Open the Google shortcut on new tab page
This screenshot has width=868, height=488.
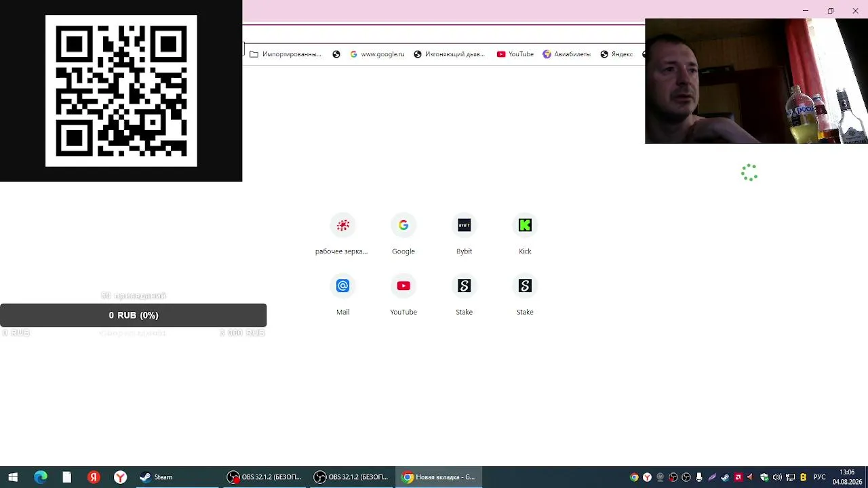[403, 235]
